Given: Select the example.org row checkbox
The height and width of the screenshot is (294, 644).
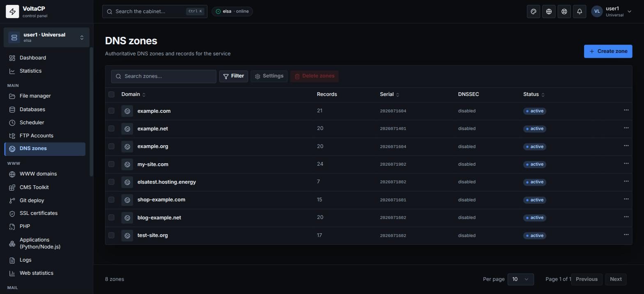Looking at the screenshot, I should tap(111, 146).
